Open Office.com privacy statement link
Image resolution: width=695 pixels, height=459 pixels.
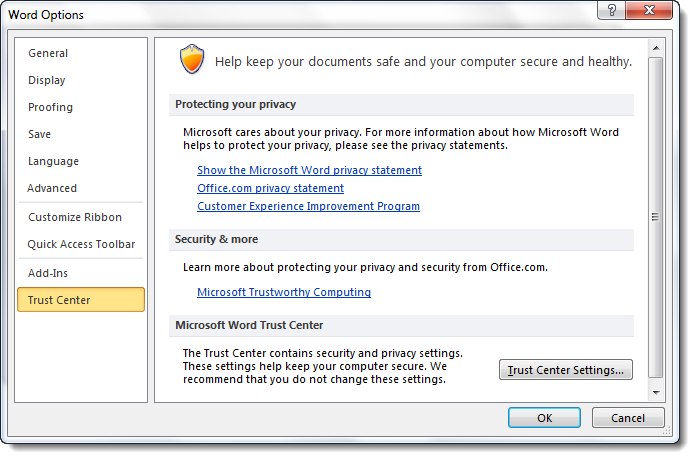click(x=270, y=188)
